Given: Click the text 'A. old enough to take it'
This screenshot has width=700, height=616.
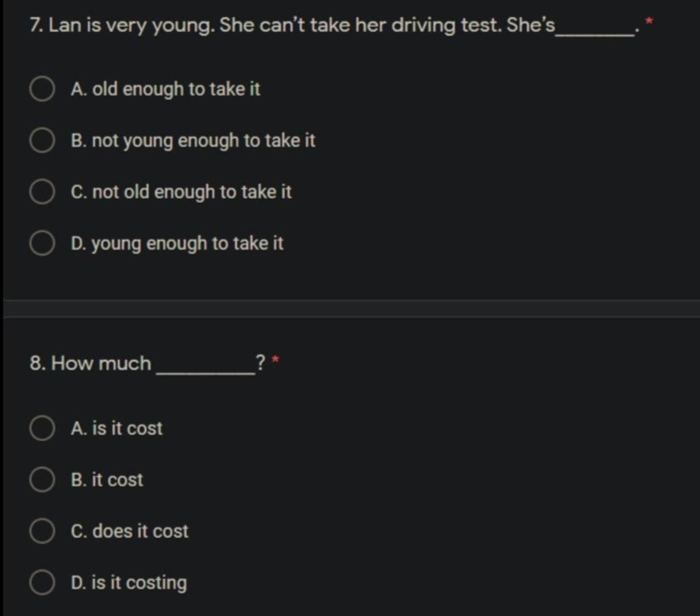Looking at the screenshot, I should [165, 90].
